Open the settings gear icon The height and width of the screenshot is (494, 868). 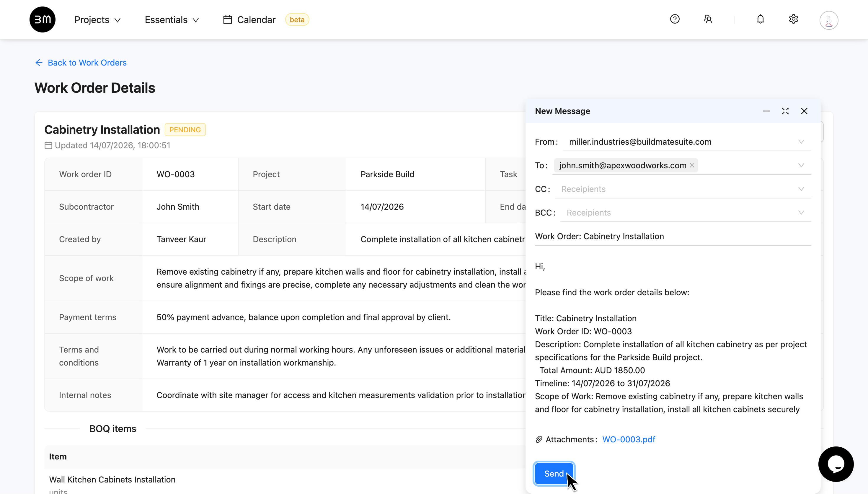click(x=793, y=19)
